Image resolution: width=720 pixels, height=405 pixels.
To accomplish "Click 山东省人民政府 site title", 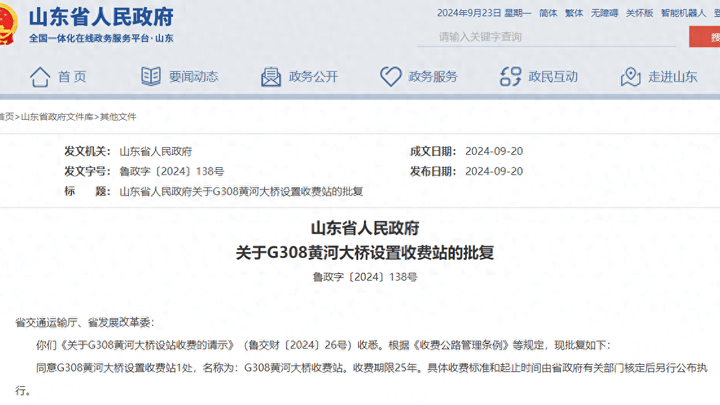I will (101, 17).
